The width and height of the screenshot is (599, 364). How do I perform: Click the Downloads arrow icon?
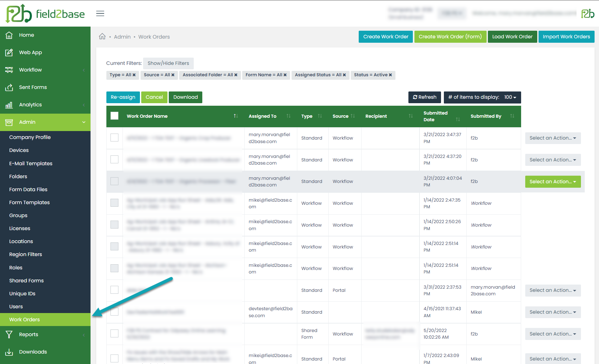pyautogui.click(x=9, y=352)
